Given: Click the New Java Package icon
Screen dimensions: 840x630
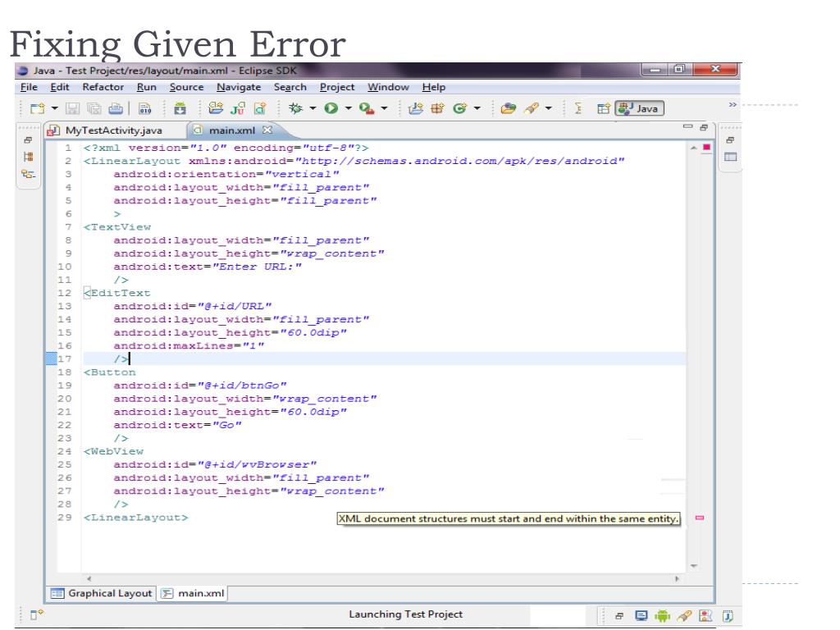Looking at the screenshot, I should 438,109.
